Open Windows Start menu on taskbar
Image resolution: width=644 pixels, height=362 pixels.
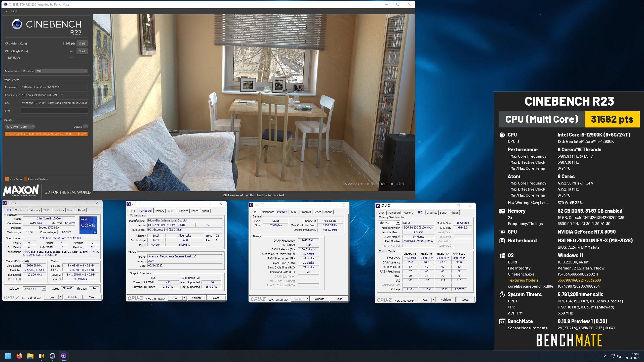click(8, 356)
